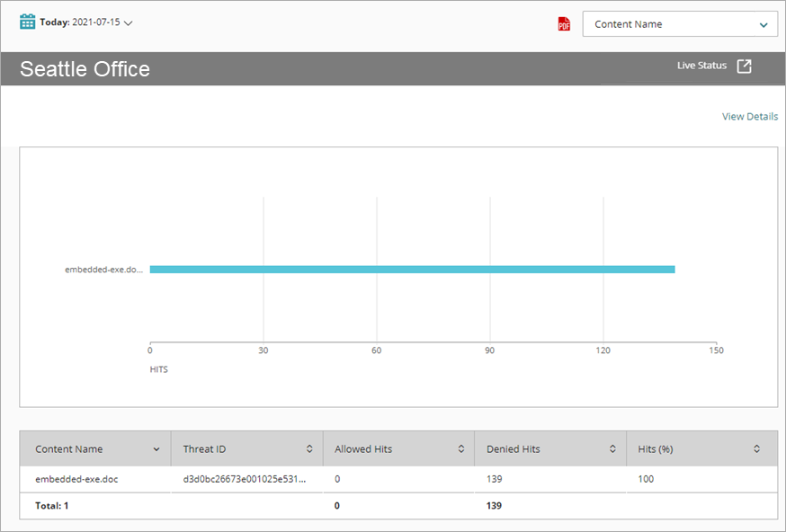Click the 100 Hits percentage link
The width and height of the screenshot is (786, 532).
click(x=646, y=479)
